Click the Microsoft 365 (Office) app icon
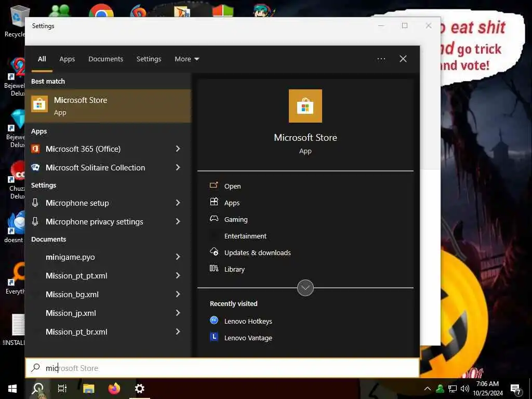This screenshot has width=532, height=399. click(36, 149)
